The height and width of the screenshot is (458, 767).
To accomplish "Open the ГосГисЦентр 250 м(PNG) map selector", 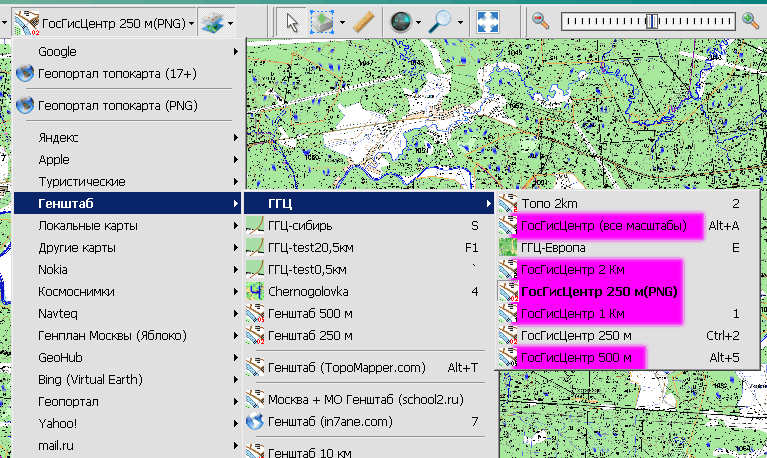I will 104,23.
